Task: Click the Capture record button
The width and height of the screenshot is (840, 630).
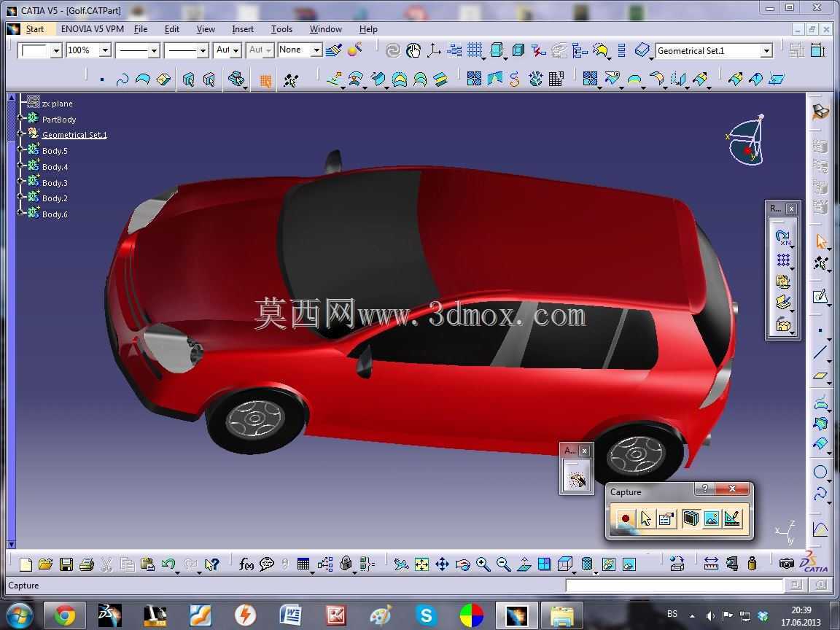Action: pyautogui.click(x=625, y=518)
